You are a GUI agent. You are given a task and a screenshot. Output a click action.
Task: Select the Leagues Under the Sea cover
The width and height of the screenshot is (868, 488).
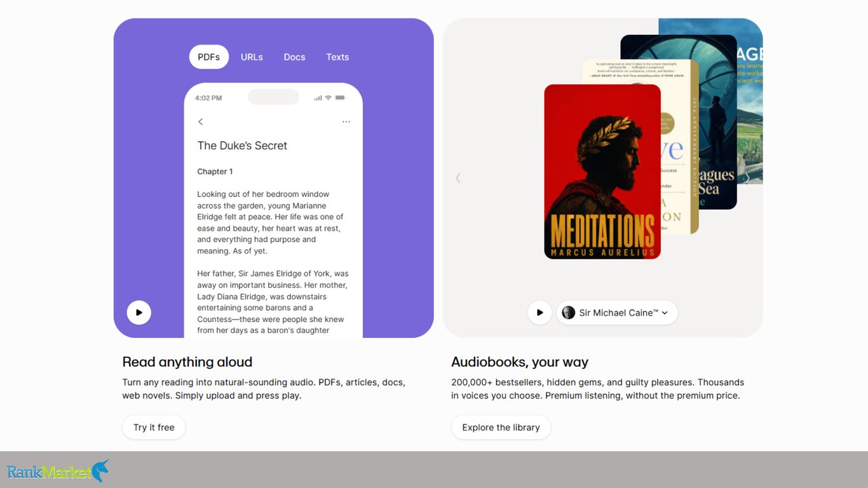718,122
